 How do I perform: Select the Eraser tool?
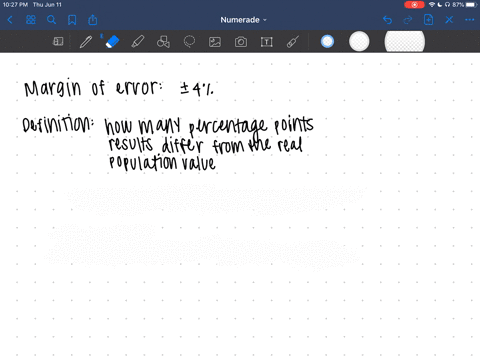pyautogui.click(x=112, y=42)
